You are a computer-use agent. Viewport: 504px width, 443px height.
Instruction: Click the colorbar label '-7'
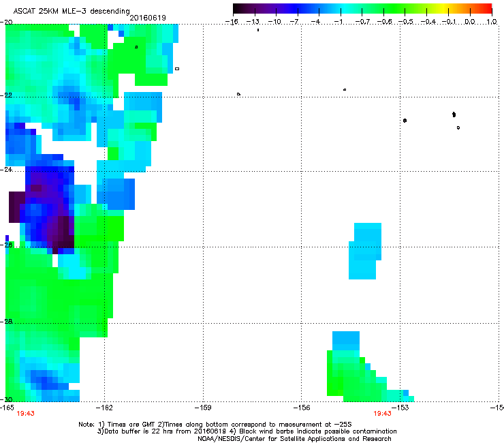(296, 22)
